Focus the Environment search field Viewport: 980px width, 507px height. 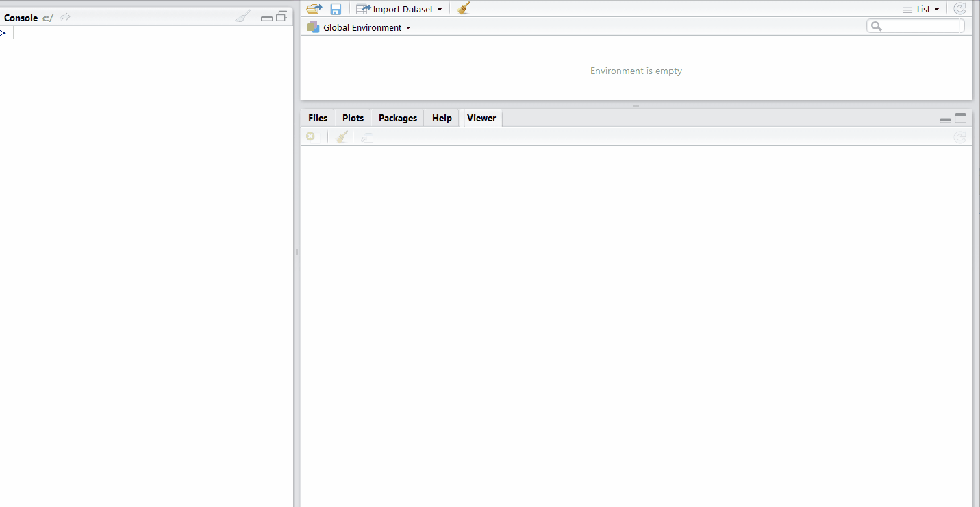point(916,26)
